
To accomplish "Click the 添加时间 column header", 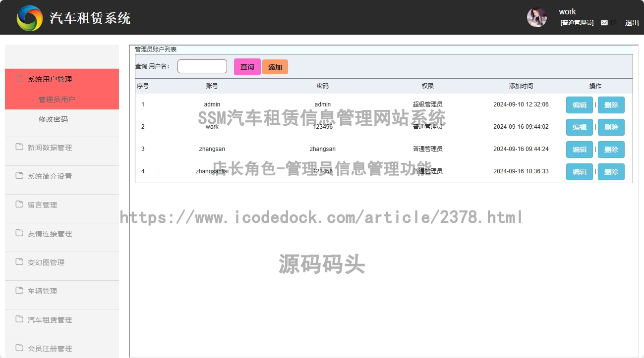I will click(521, 86).
